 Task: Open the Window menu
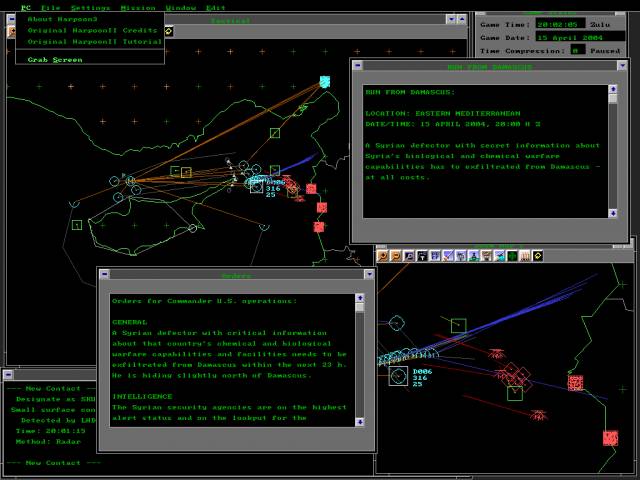pos(181,8)
